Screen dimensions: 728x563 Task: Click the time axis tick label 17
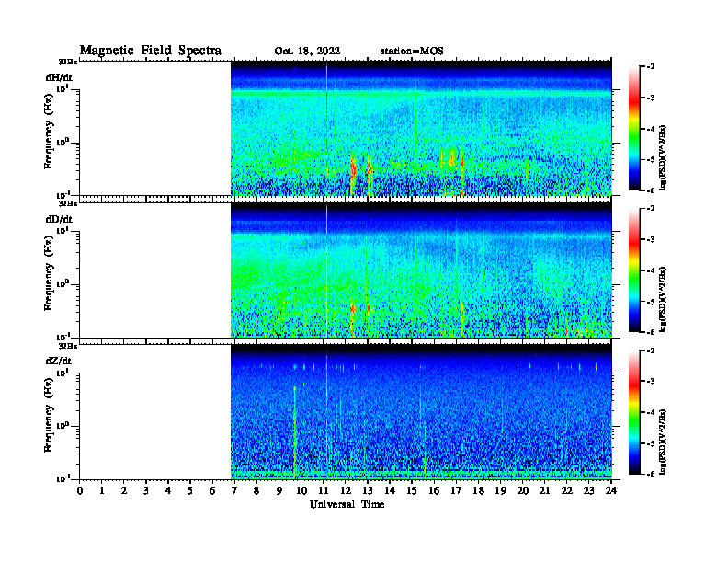point(457,490)
